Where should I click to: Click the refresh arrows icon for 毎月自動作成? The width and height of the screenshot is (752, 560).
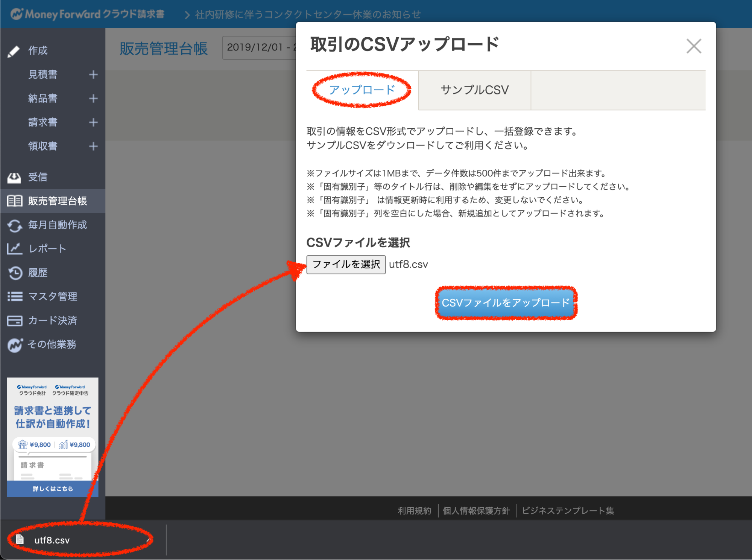click(15, 225)
